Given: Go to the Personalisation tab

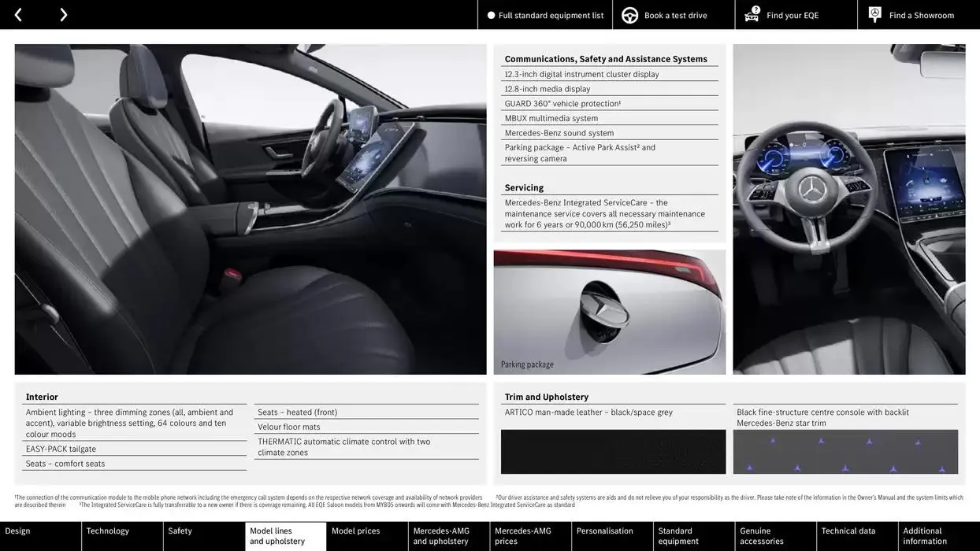Looking at the screenshot, I should (612, 536).
